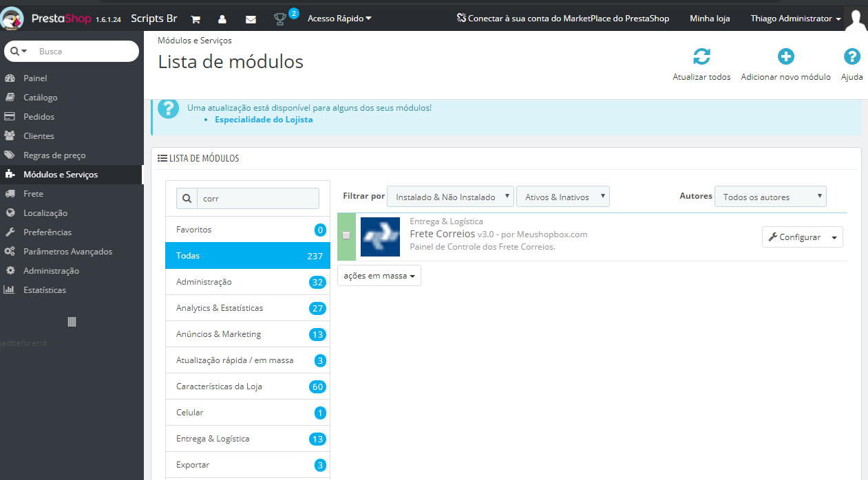This screenshot has width=868, height=480.
Task: Click the envelope messages icon
Action: click(251, 19)
